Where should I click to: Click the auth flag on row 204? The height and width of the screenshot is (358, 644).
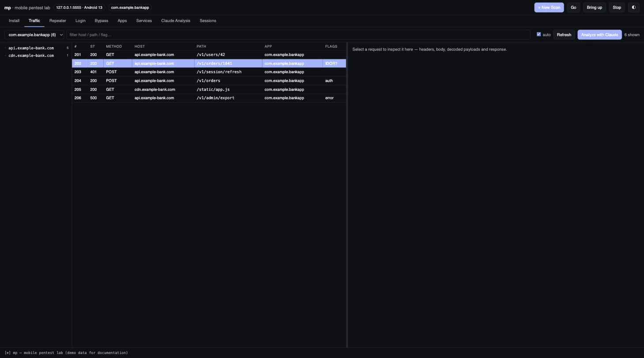[x=329, y=81]
